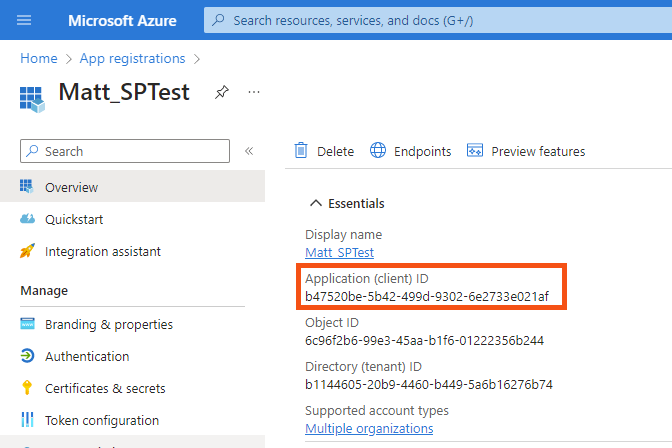The image size is (672, 448).
Task: Select Integration assistant in sidebar
Action: coord(102,251)
